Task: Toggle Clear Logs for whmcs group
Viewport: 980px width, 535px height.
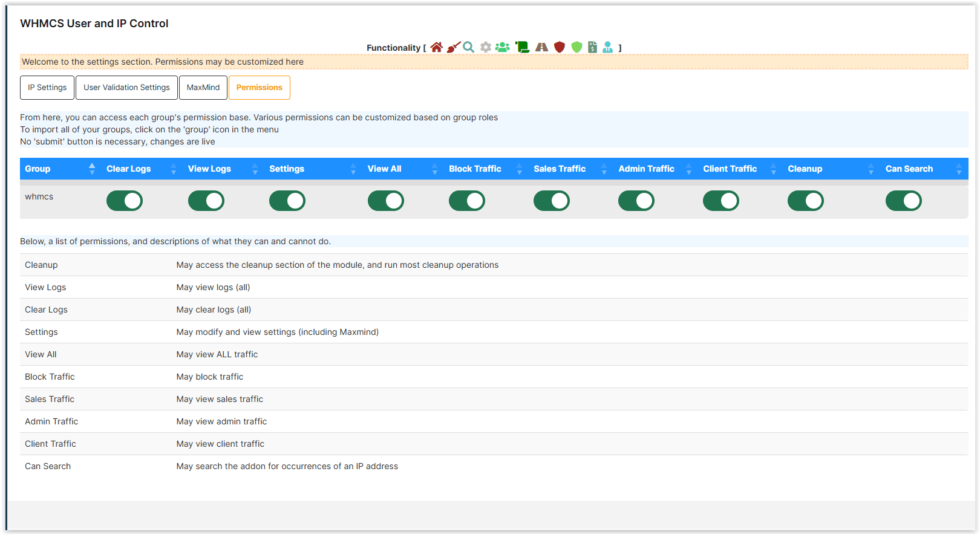Action: pyautogui.click(x=125, y=201)
